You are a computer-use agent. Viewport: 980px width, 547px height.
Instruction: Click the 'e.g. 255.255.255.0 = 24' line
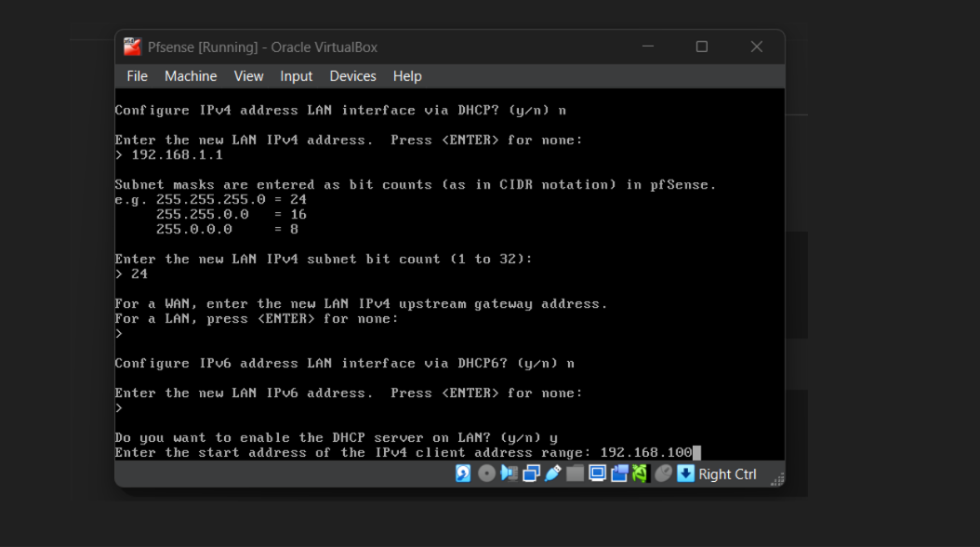pyautogui.click(x=211, y=199)
